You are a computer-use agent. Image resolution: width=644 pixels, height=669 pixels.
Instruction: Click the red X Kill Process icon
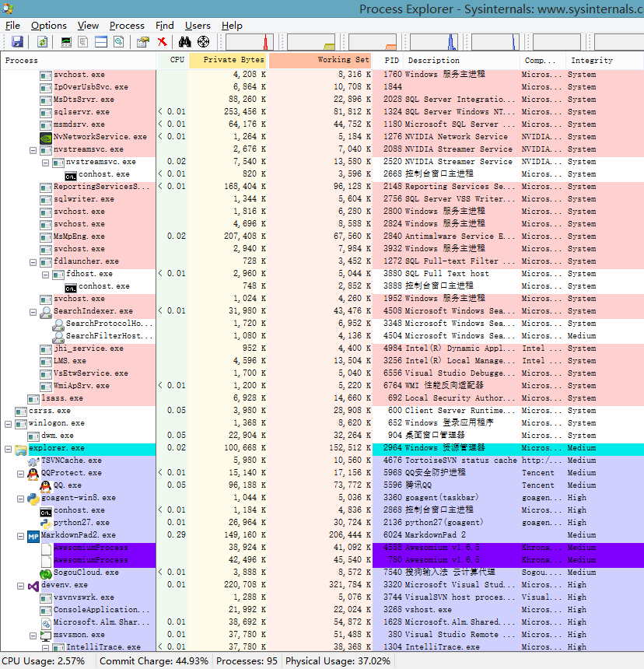162,42
